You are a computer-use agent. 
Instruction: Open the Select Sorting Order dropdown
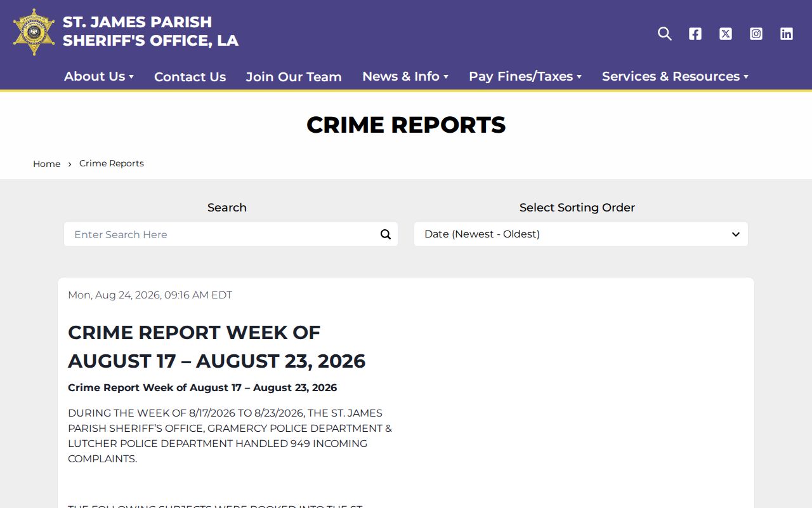(581, 234)
